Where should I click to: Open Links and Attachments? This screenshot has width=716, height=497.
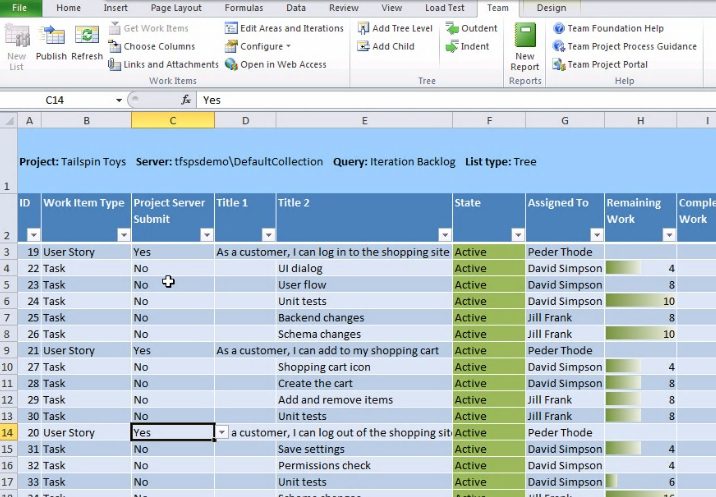click(163, 64)
